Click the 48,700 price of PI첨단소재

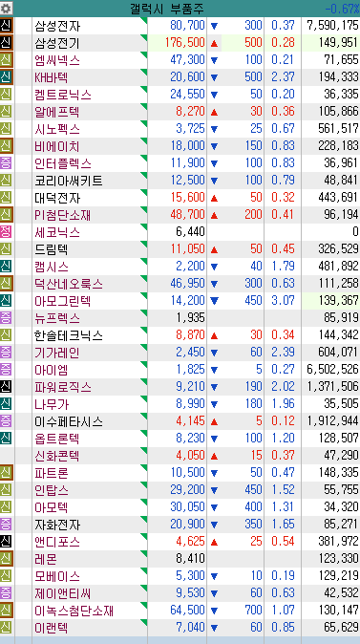click(x=187, y=215)
